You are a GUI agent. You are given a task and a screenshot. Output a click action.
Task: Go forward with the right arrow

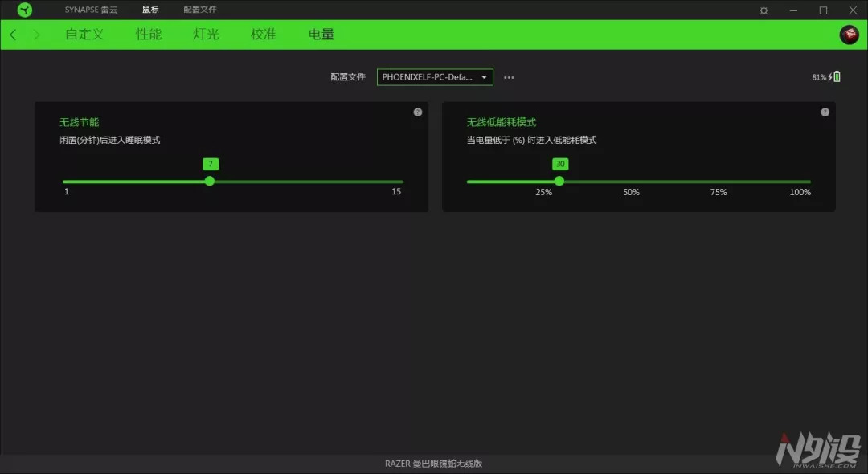tap(36, 35)
